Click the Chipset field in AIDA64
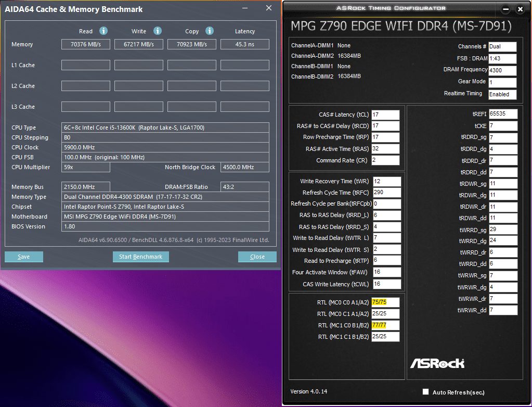Screen dimensions: 532x407 (165, 207)
